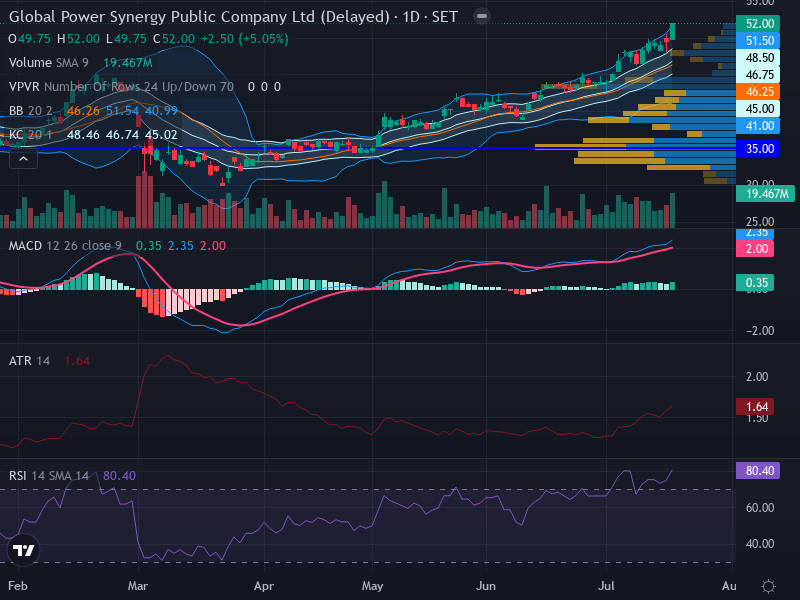Click the orange 46.25 price label
This screenshot has height=600, width=800.
pos(758,92)
